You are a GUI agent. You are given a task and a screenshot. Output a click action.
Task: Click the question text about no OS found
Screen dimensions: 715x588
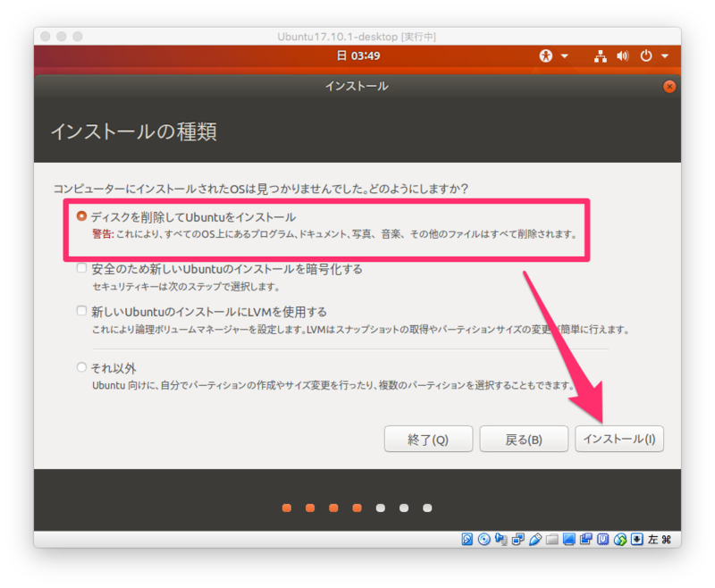(260, 189)
